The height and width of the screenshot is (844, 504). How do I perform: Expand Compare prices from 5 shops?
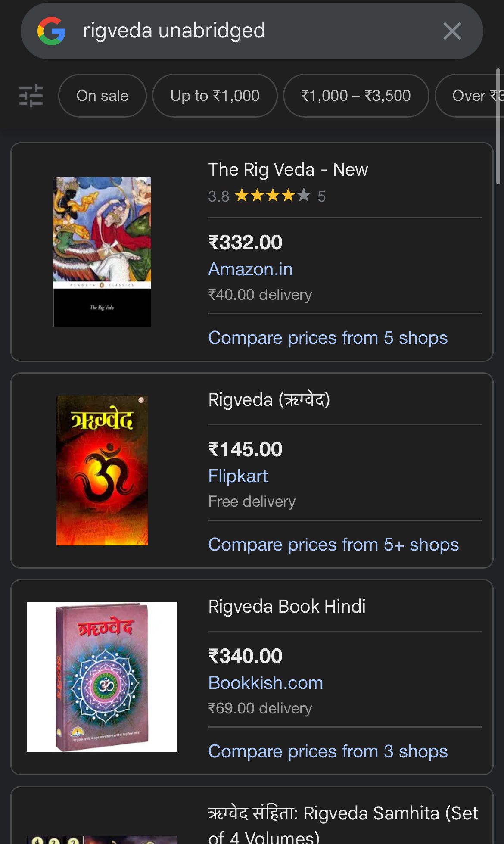[327, 338]
